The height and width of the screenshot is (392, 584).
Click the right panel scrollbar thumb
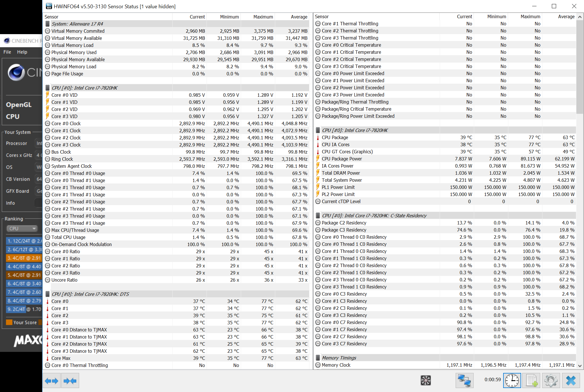click(580, 67)
